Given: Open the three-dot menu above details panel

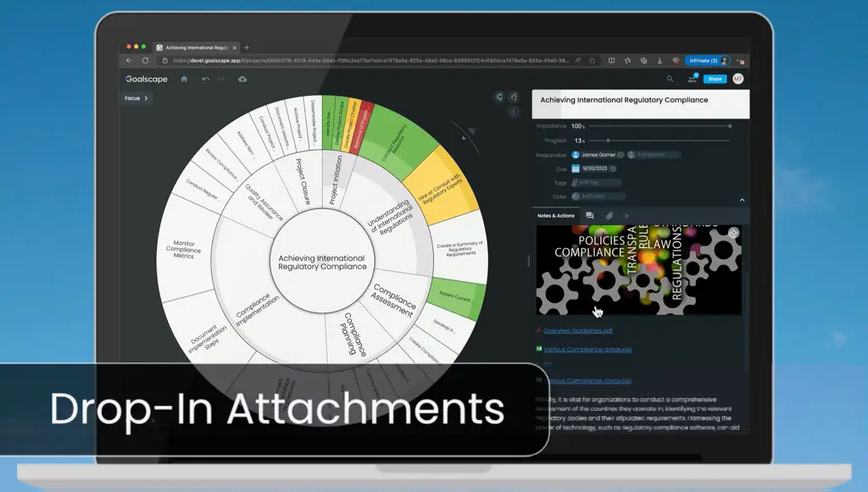Looking at the screenshot, I should [514, 112].
